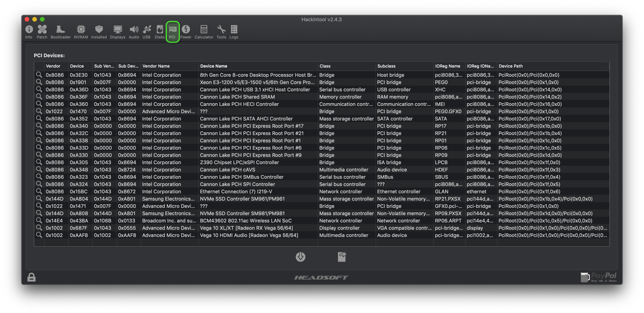The image size is (644, 313).
Task: Select the NVRAM toolbar icon
Action: point(81,31)
